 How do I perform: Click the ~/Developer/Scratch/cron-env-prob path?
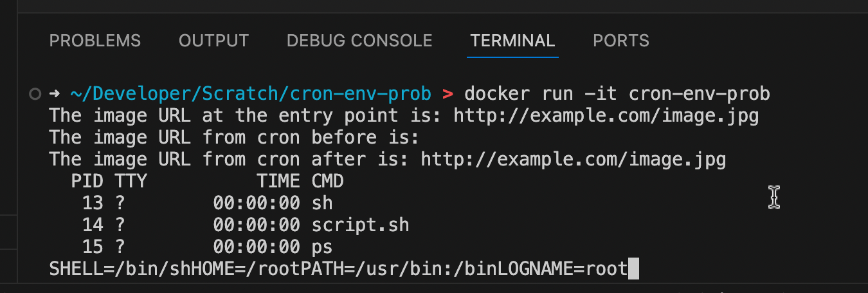(251, 95)
